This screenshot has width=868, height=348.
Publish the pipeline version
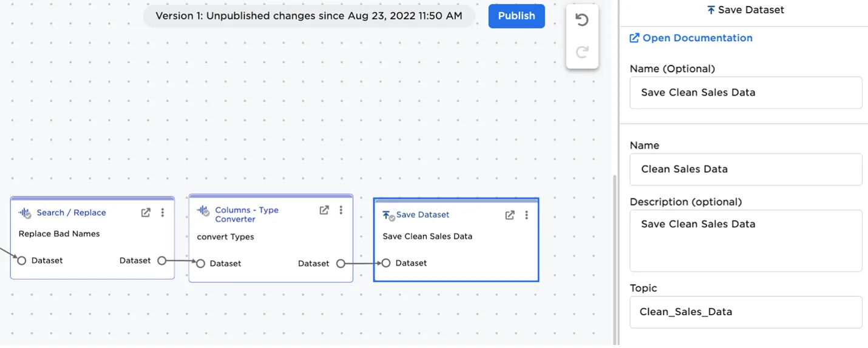tap(516, 16)
